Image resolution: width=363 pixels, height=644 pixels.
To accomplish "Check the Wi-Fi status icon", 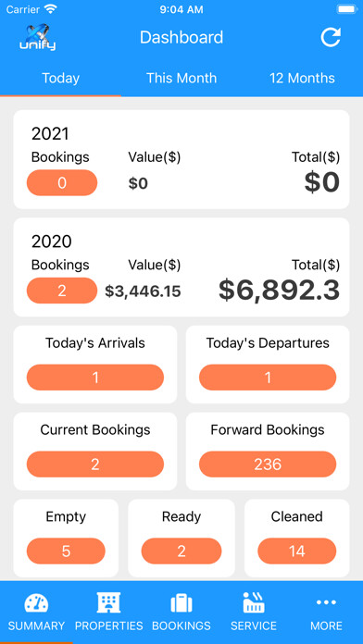I will tap(51, 9).
